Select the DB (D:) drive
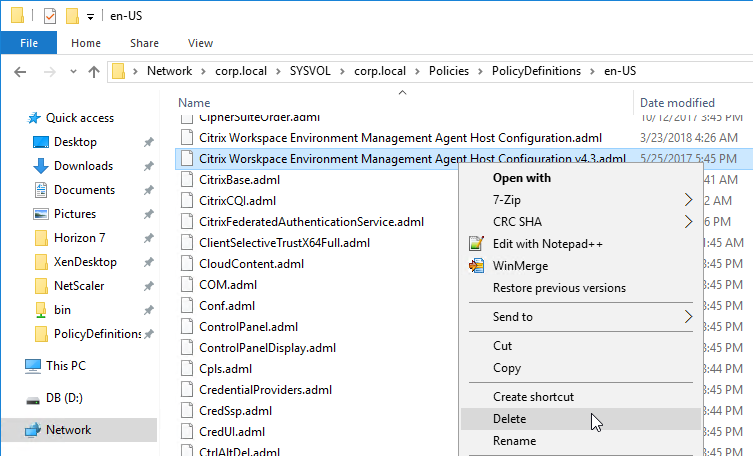 (64, 398)
